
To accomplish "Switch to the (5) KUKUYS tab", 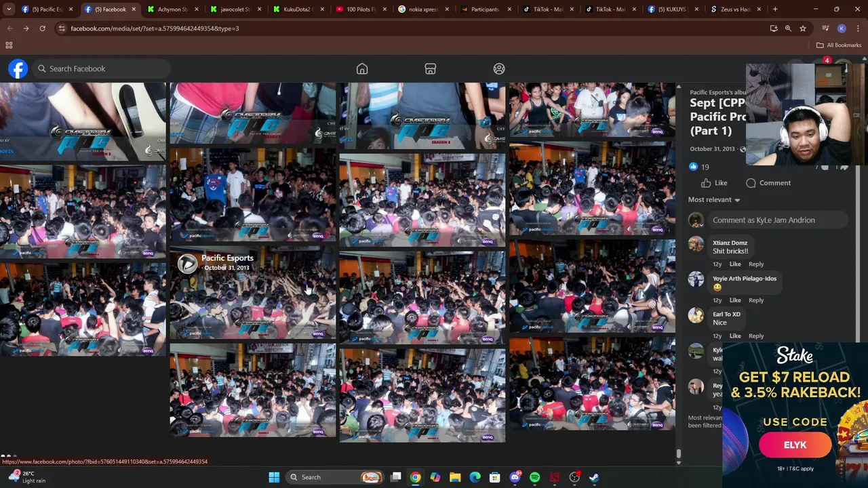I will coord(672,9).
